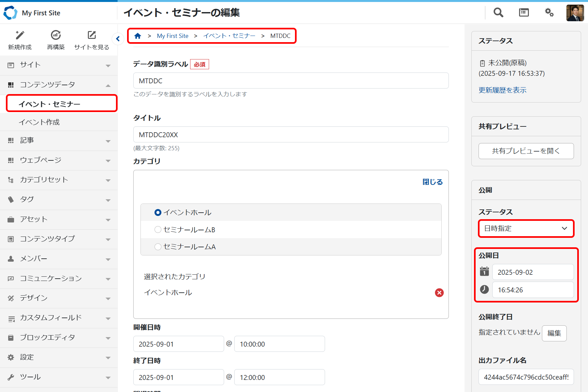Select the 新規作成 (create new) icon
Image resolution: width=588 pixels, height=392 pixels.
[x=20, y=35]
